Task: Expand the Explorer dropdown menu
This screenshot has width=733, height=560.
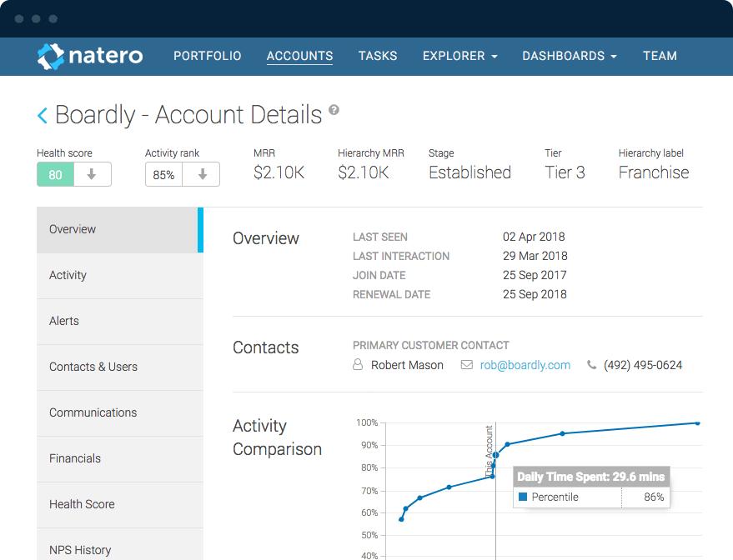Action: coord(459,56)
